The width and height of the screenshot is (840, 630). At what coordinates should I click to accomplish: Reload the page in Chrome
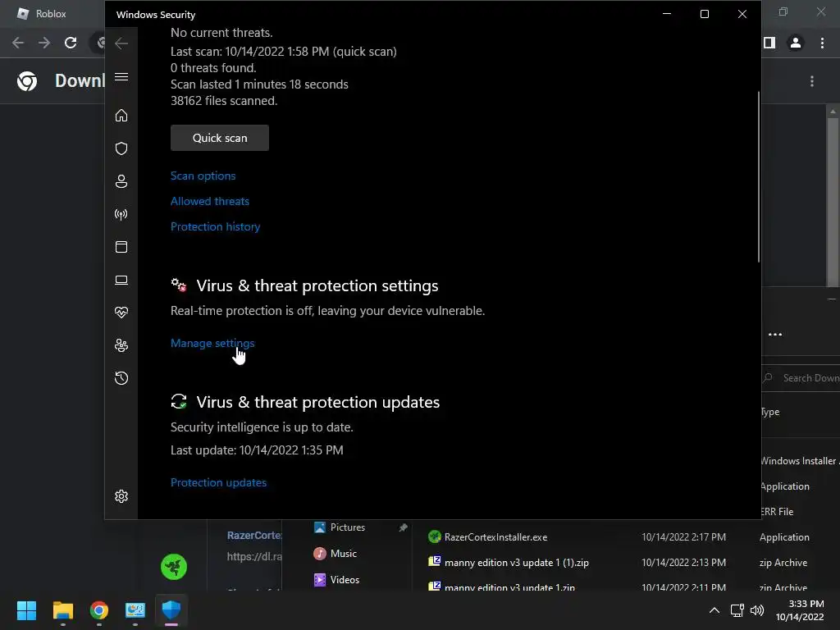(x=71, y=43)
